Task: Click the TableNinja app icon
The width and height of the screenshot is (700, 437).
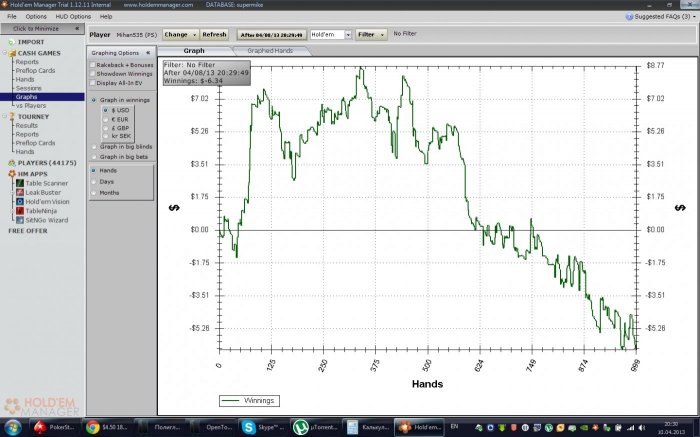Action: point(19,211)
